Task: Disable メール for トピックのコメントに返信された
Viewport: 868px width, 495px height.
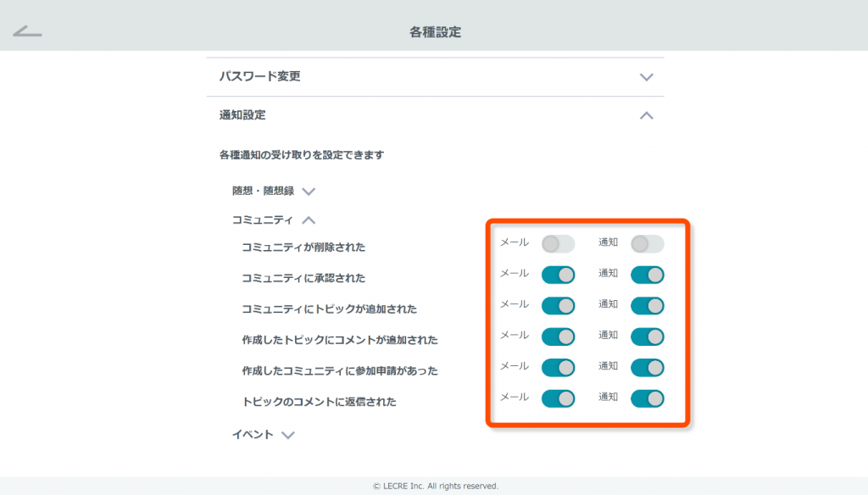Action: pos(558,398)
